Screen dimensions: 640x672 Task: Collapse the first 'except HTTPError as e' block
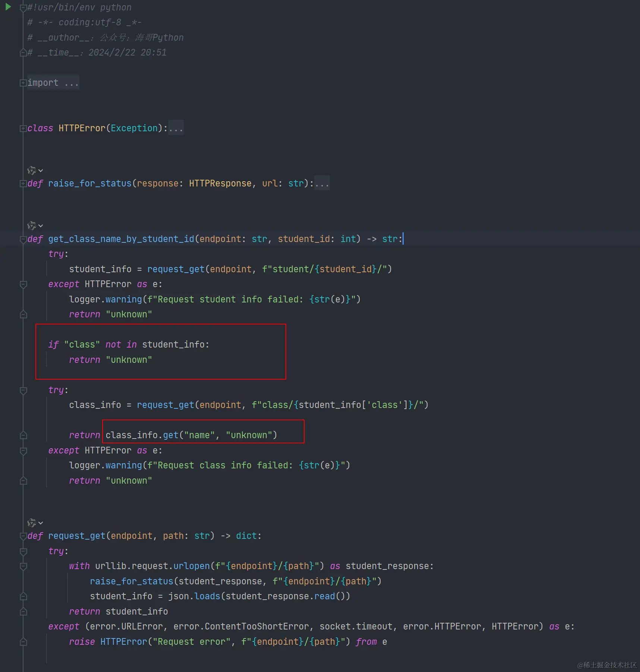[23, 285]
